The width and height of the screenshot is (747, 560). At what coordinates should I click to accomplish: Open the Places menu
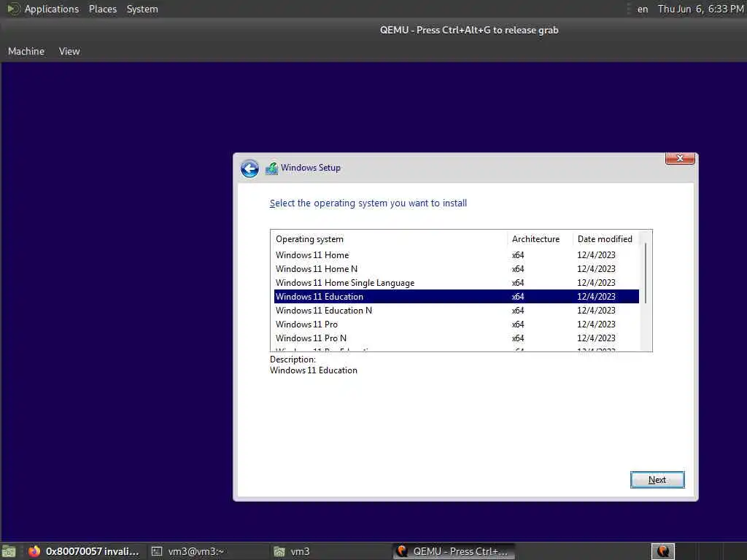(102, 9)
